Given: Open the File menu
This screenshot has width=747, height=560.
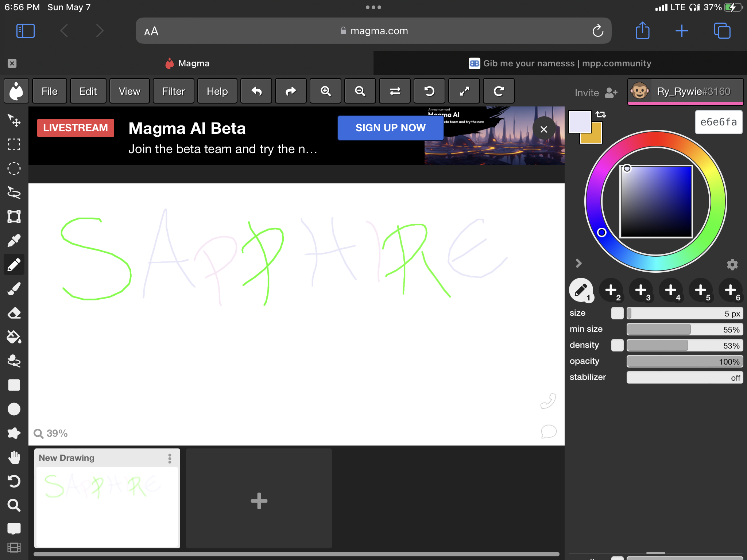Looking at the screenshot, I should coord(50,91).
